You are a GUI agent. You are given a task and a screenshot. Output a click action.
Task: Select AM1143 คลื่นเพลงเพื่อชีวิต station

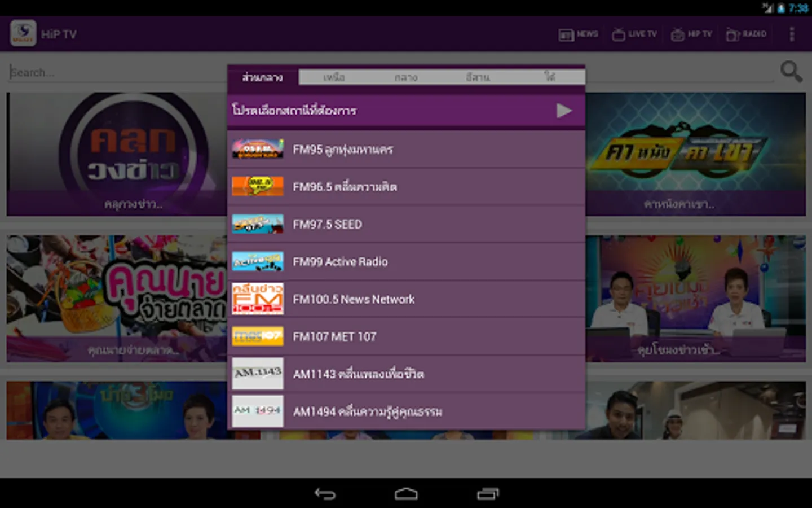click(x=406, y=374)
